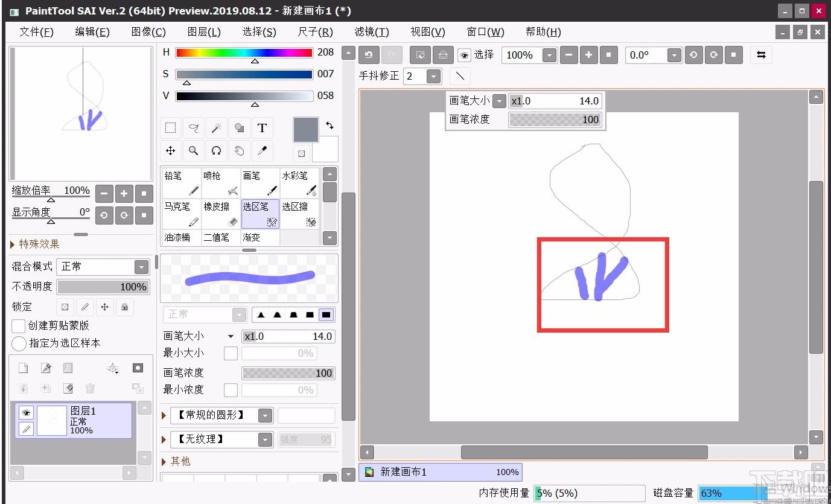This screenshot has height=504, width=831.
Task: Choose the 喷枪 airbrush tool
Action: pyautogui.click(x=221, y=183)
